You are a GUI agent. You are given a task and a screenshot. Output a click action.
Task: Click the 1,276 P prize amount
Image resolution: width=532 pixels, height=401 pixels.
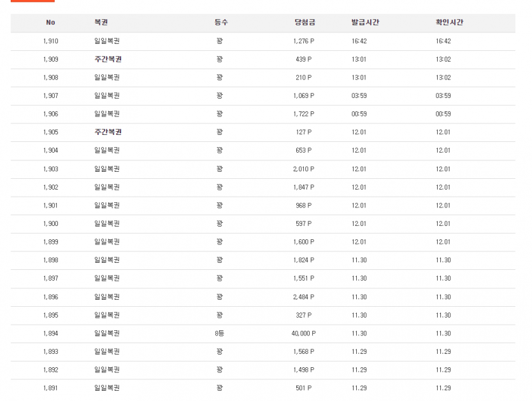tap(304, 41)
